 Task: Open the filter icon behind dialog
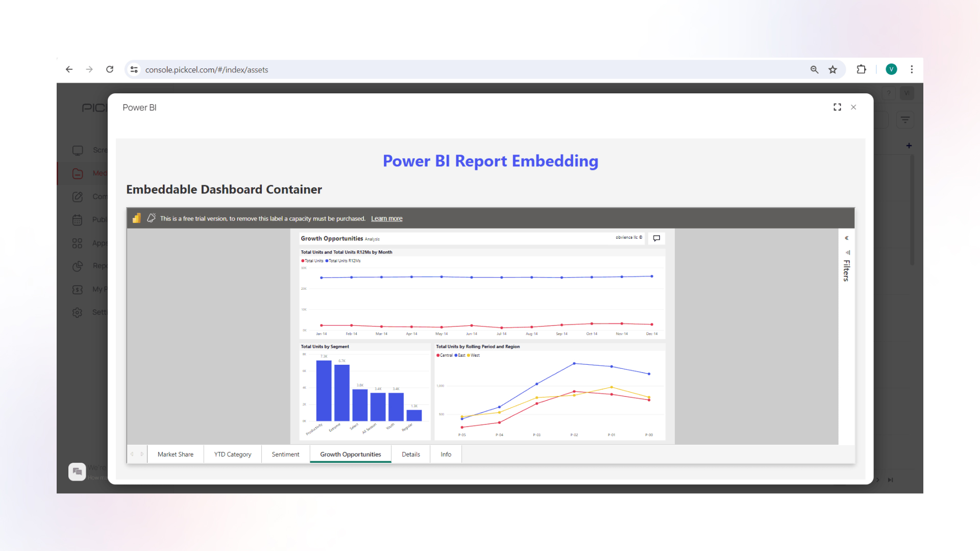(x=905, y=120)
